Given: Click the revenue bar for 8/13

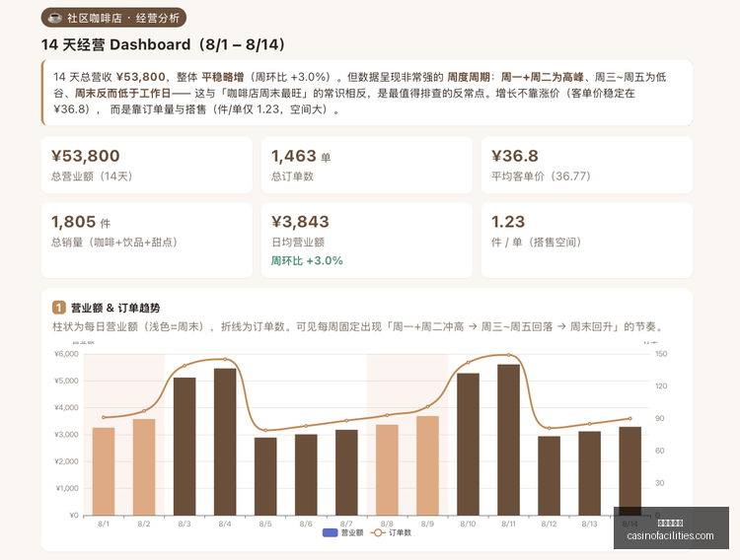Looking at the screenshot, I should tap(589, 473).
